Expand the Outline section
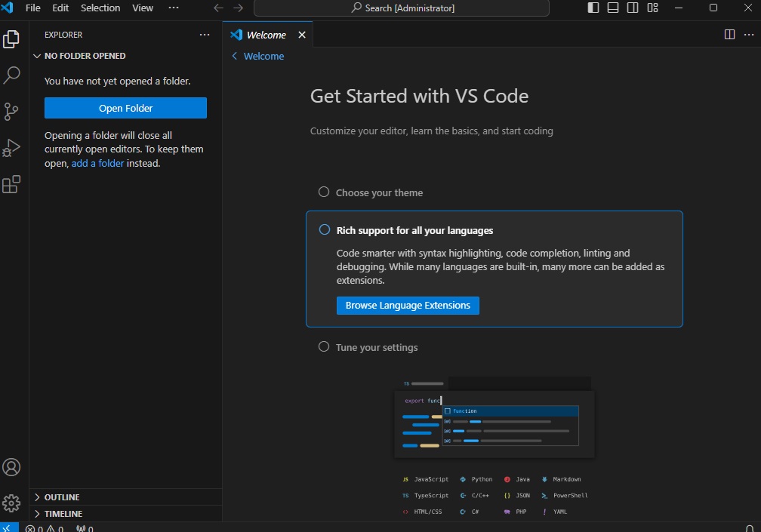The image size is (761, 532). tap(62, 497)
